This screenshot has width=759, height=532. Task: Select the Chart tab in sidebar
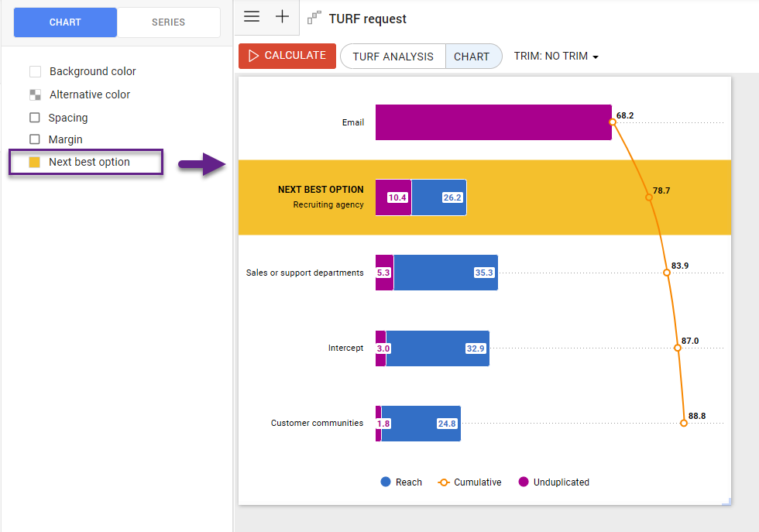pyautogui.click(x=65, y=22)
